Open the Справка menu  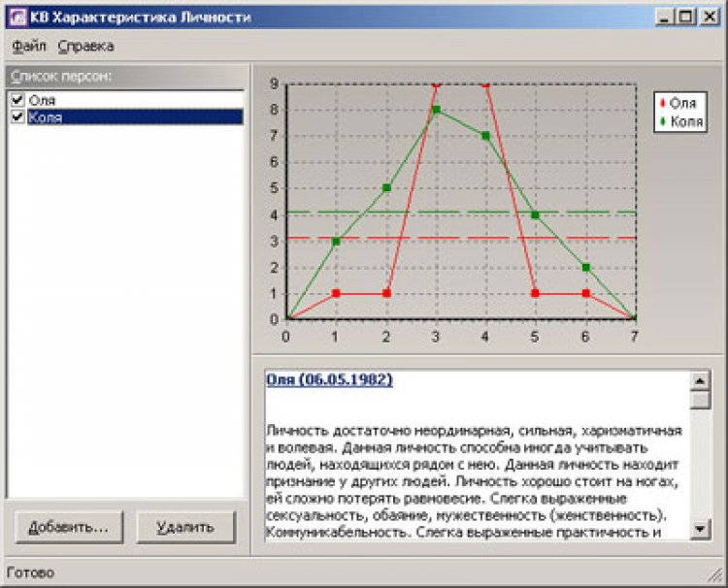85,46
